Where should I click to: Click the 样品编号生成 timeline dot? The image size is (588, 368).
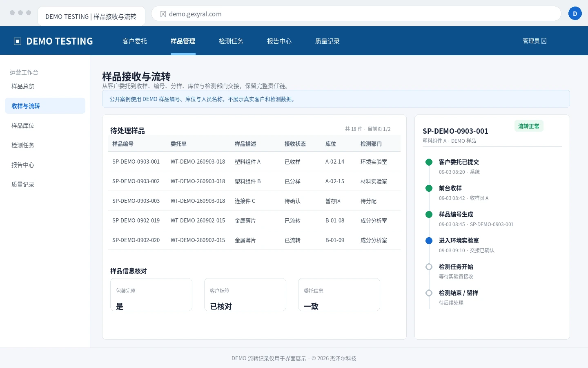point(429,215)
